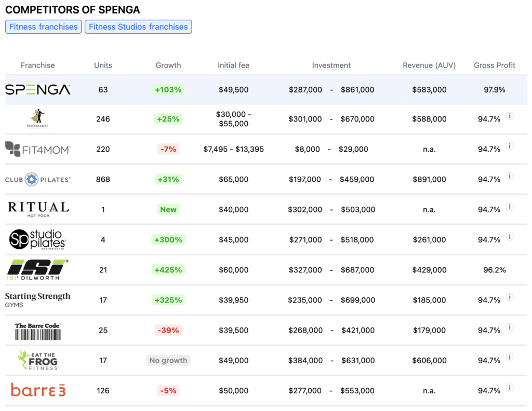The height and width of the screenshot is (411, 532).
Task: Click the $261,000 revenue value
Action: 429,240
